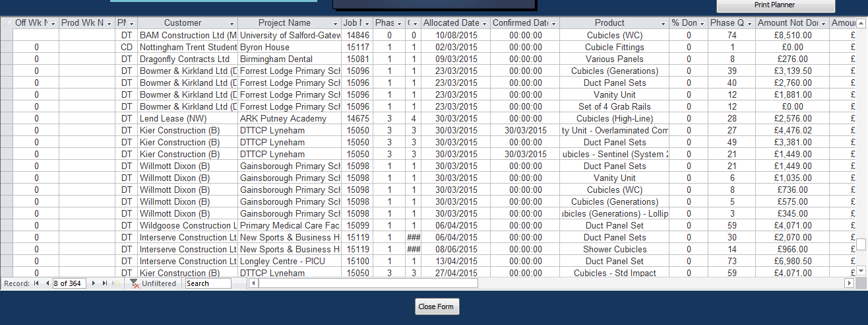Select the 08/06/2015 allocated date cell
868x325 pixels.
click(456, 250)
